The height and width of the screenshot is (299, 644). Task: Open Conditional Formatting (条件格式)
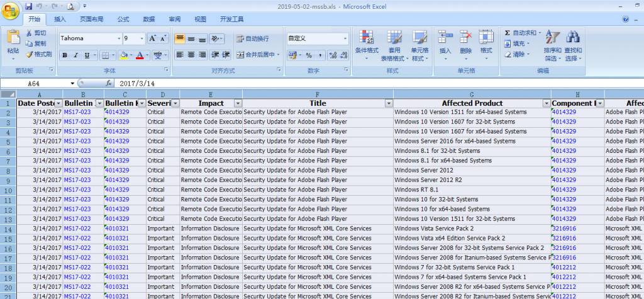pos(367,45)
